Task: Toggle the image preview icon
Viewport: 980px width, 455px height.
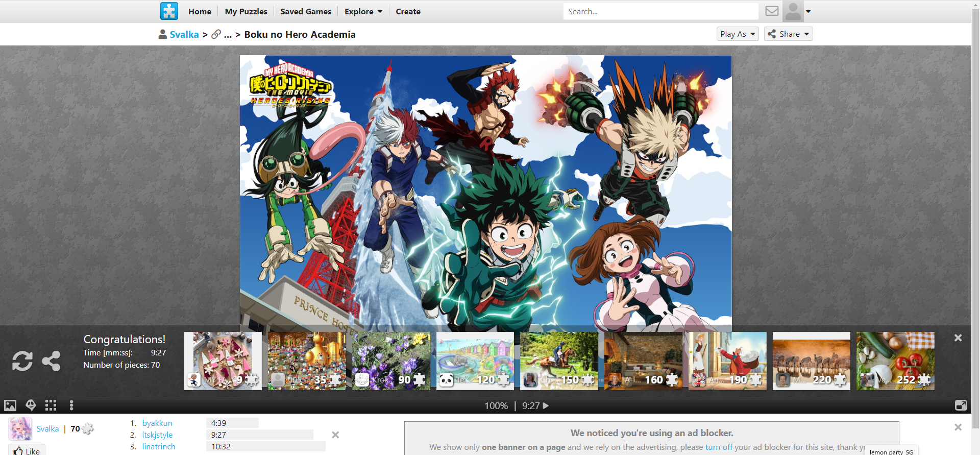Action: point(10,405)
